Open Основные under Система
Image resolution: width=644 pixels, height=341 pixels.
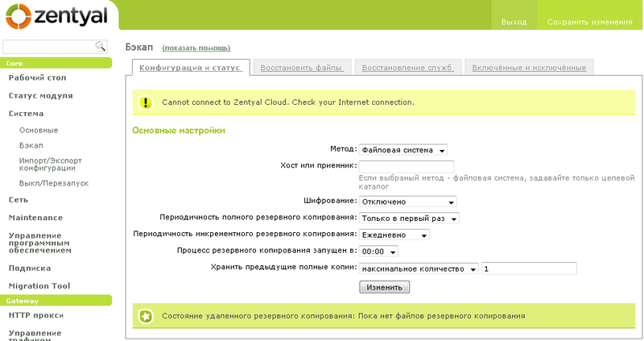coord(39,131)
